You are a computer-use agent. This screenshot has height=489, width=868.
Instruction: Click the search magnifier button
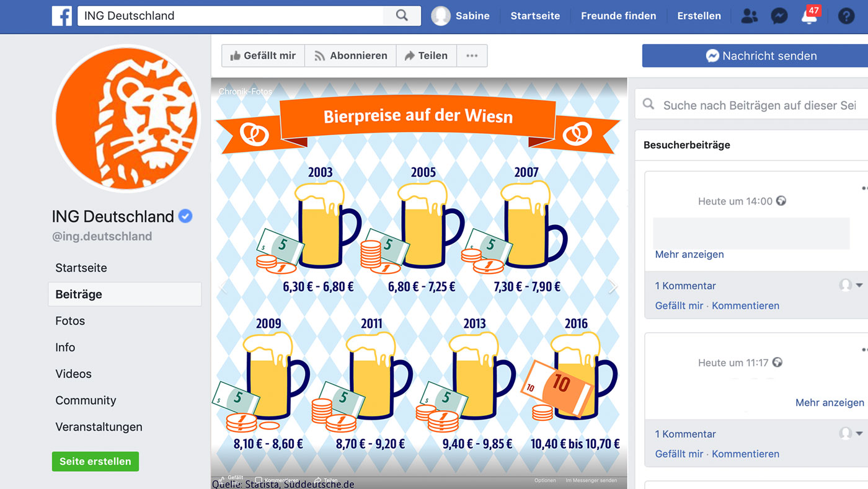click(x=402, y=16)
